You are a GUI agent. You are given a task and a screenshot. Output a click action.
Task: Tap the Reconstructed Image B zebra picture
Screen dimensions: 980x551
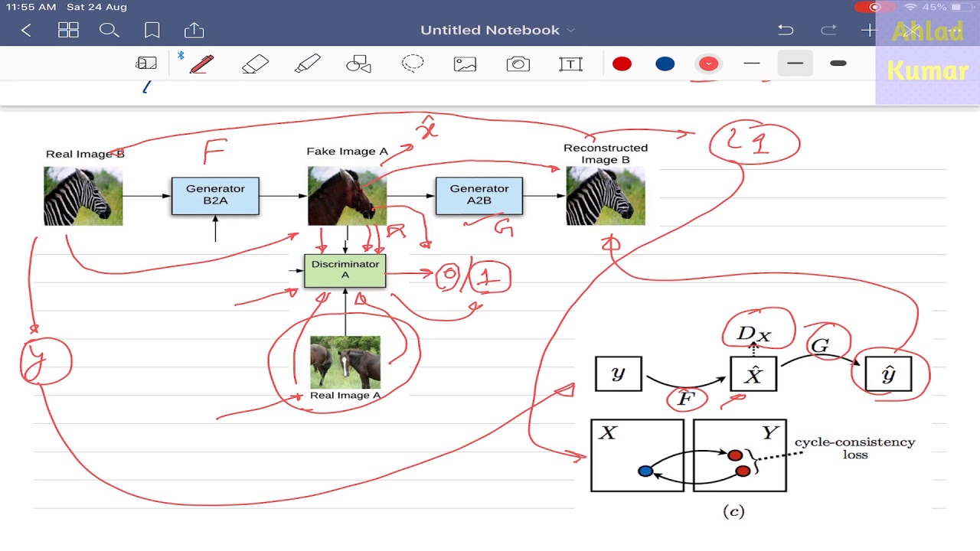(x=606, y=196)
